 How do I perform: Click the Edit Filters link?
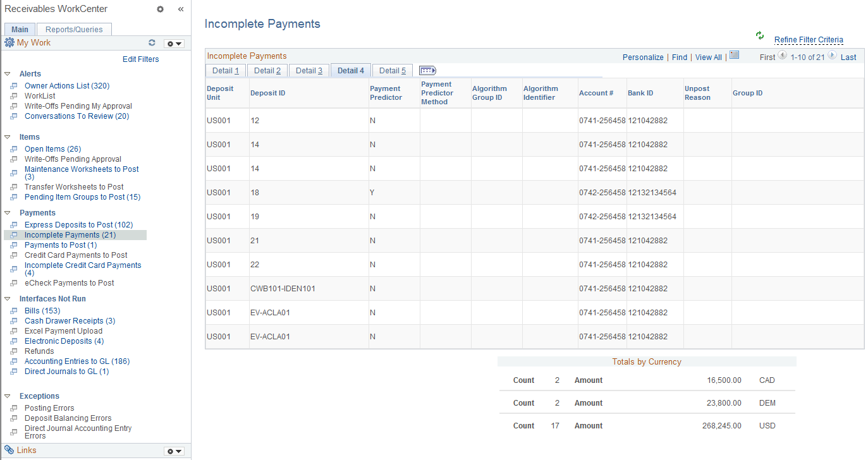(x=140, y=59)
